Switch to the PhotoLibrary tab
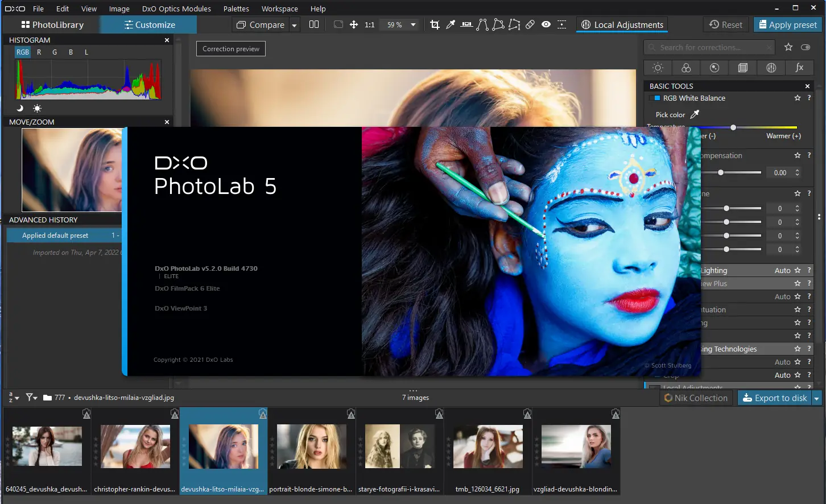 53,24
